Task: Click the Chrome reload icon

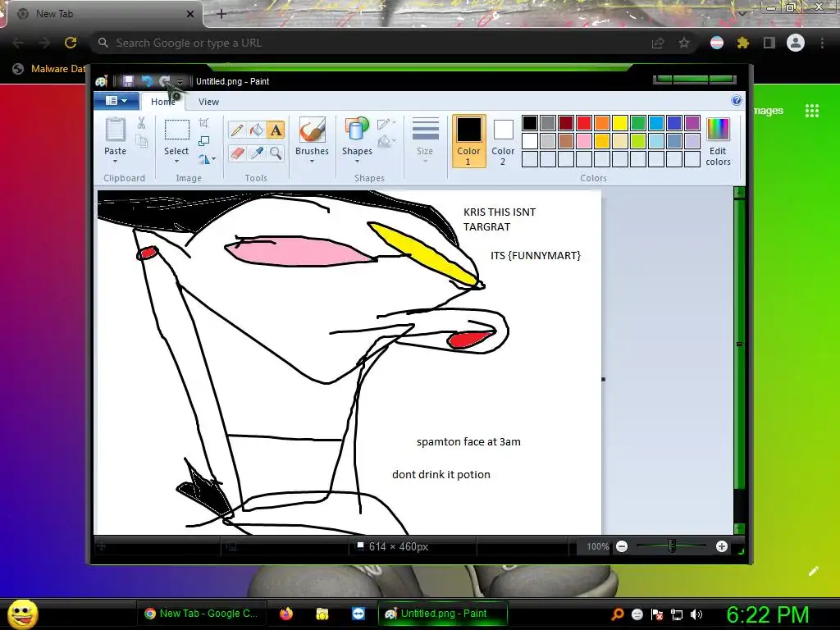Action: point(71,43)
